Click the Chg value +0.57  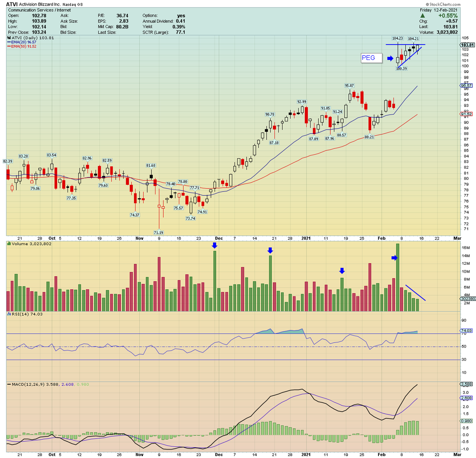452,21
